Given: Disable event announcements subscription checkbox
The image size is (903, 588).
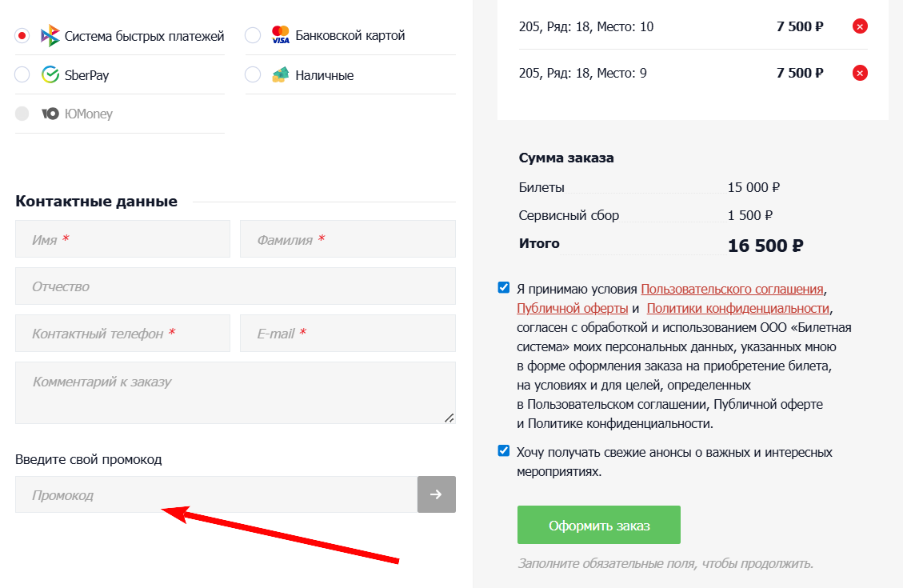Looking at the screenshot, I should click(503, 451).
